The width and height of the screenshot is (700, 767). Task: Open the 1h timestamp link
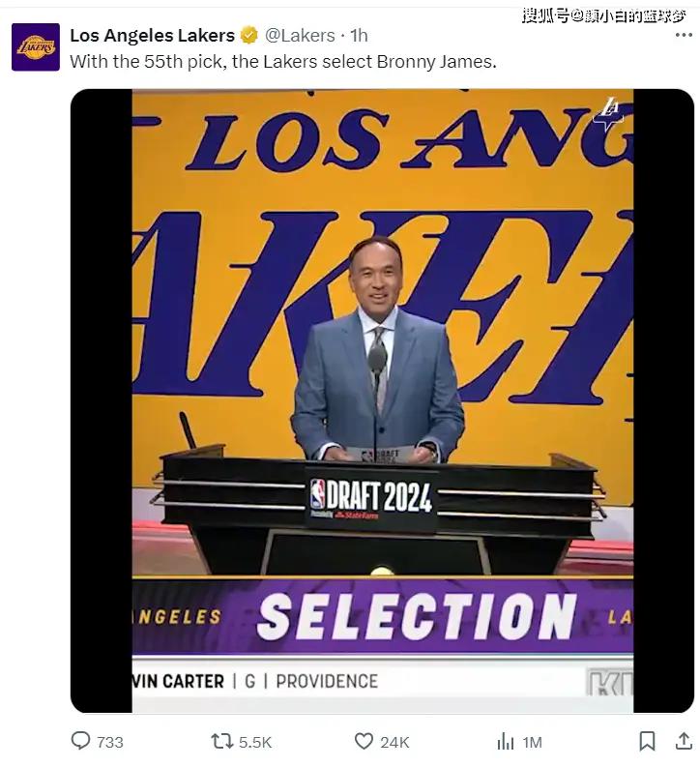(359, 35)
